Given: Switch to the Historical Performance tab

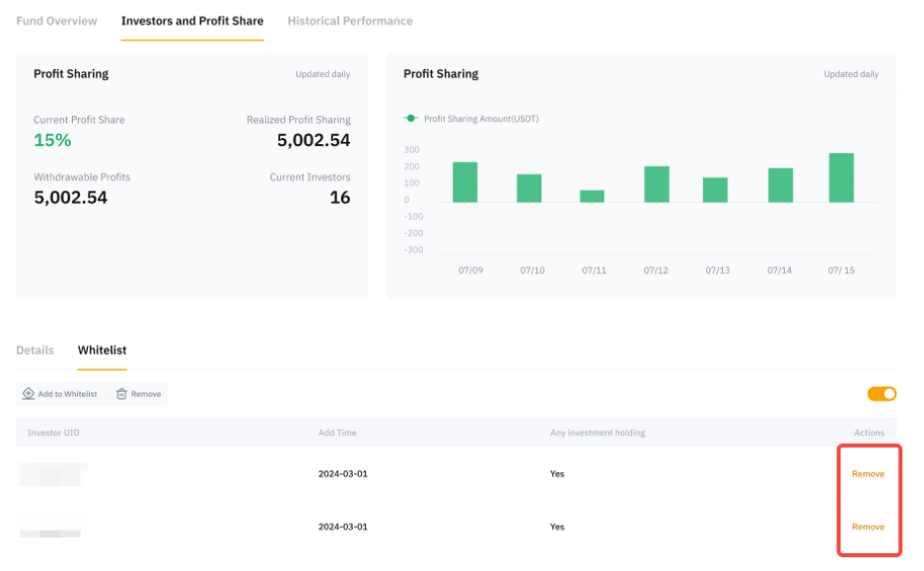Looking at the screenshot, I should 350,21.
